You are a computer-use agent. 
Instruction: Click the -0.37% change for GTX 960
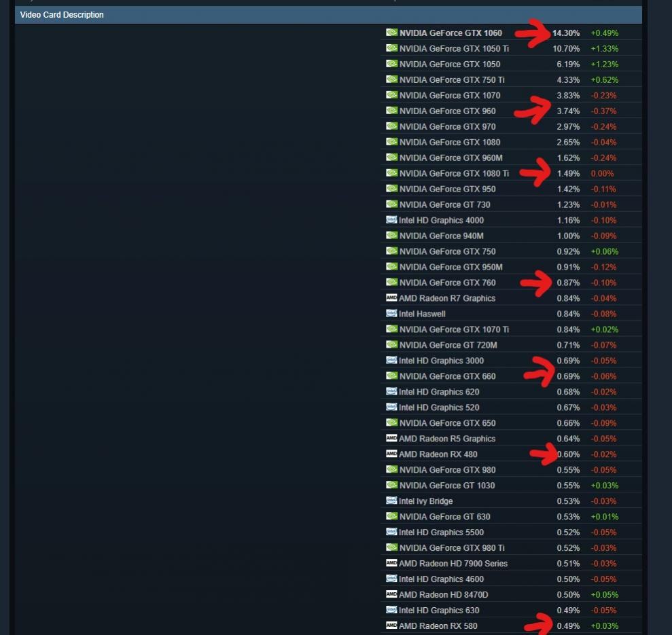[603, 111]
